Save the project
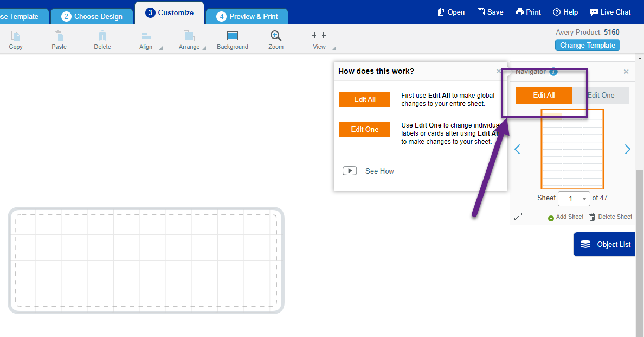 click(490, 12)
